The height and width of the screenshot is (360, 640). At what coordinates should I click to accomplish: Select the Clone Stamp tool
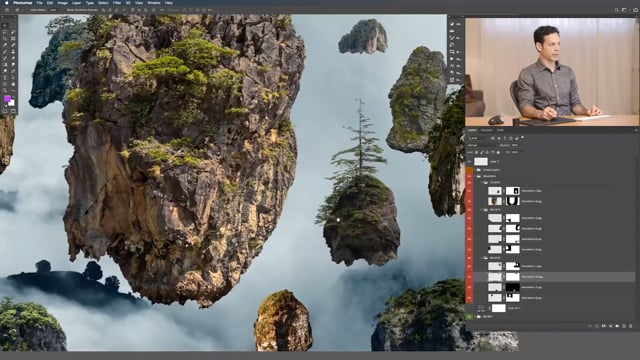[x=13, y=52]
